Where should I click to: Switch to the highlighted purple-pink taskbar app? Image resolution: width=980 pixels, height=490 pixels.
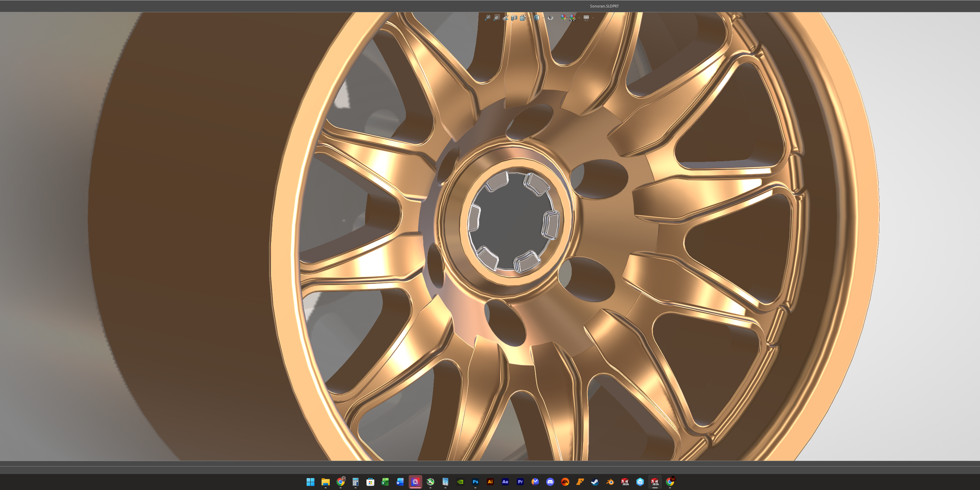[415, 482]
